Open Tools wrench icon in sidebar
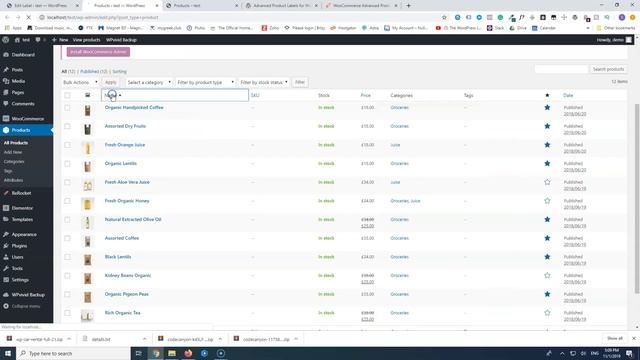This screenshot has width=640, height=360. [6, 269]
